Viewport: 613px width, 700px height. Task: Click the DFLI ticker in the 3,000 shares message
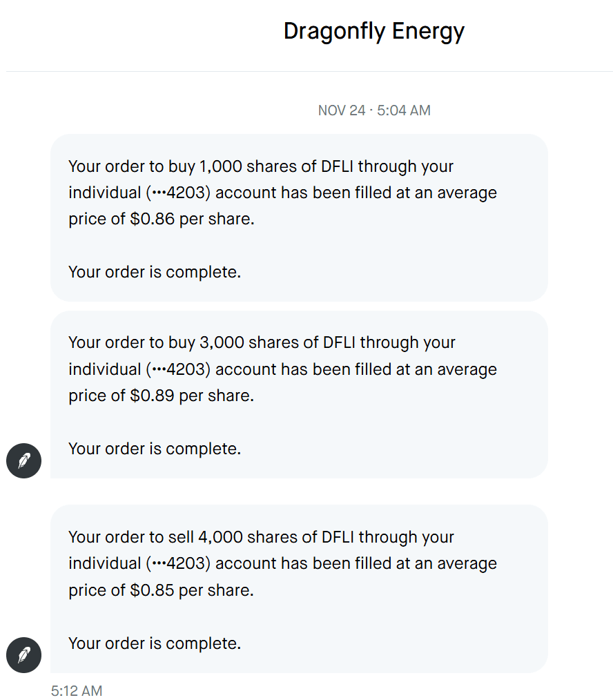(340, 342)
